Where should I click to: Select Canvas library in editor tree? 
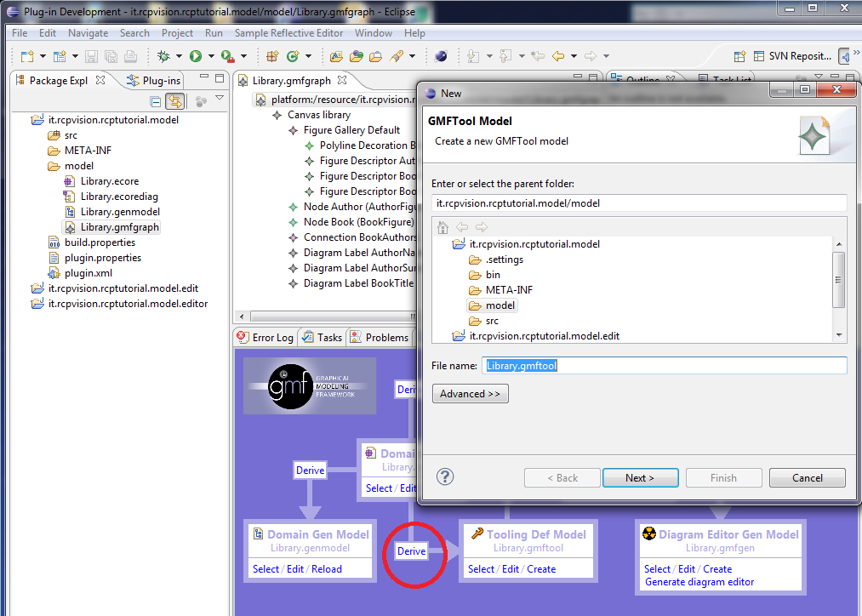[311, 115]
